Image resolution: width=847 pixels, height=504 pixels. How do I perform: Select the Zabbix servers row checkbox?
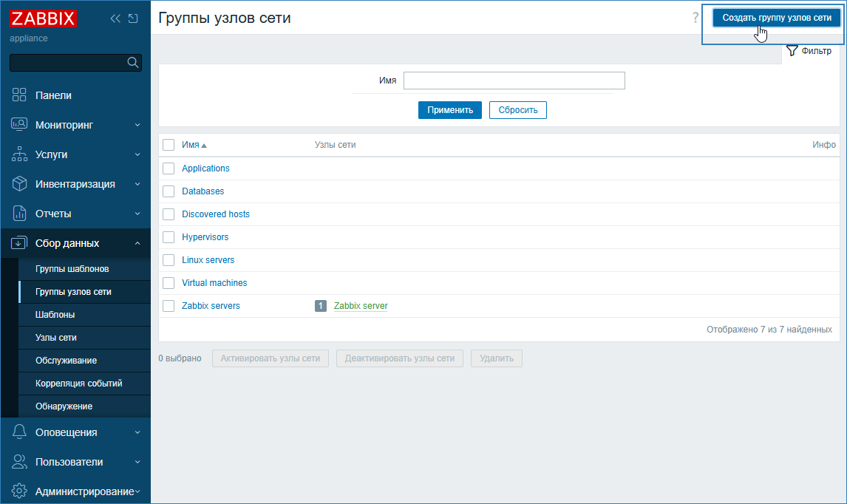pos(169,306)
